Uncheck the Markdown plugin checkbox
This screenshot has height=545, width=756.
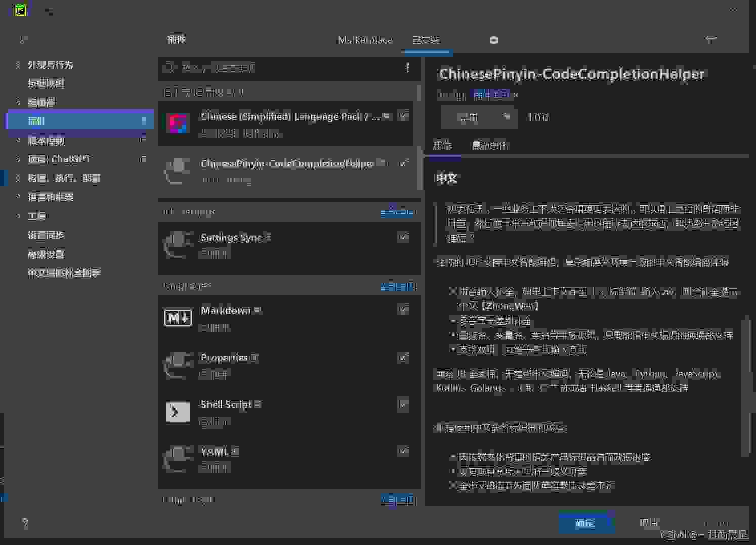403,310
